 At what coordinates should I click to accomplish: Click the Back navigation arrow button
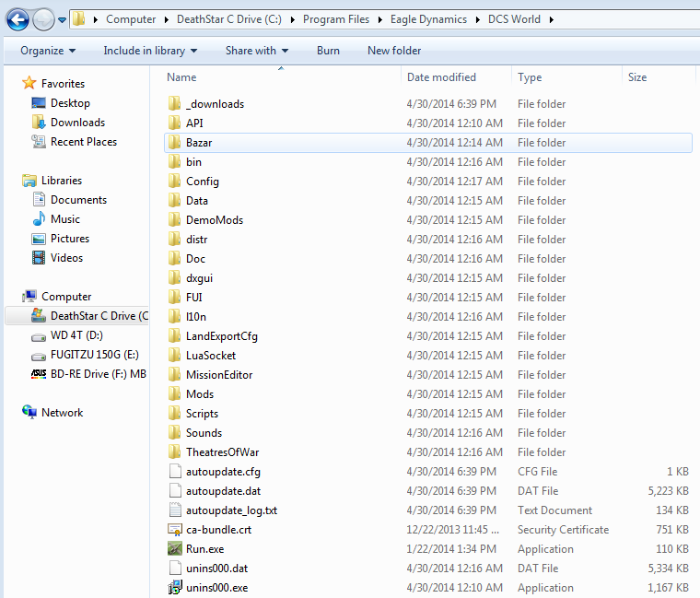pyautogui.click(x=17, y=19)
